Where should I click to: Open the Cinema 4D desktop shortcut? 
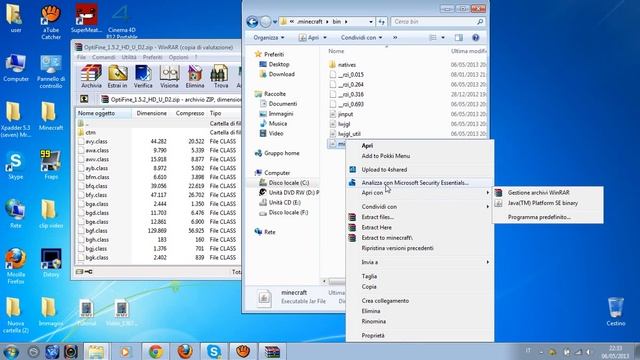pos(122,21)
